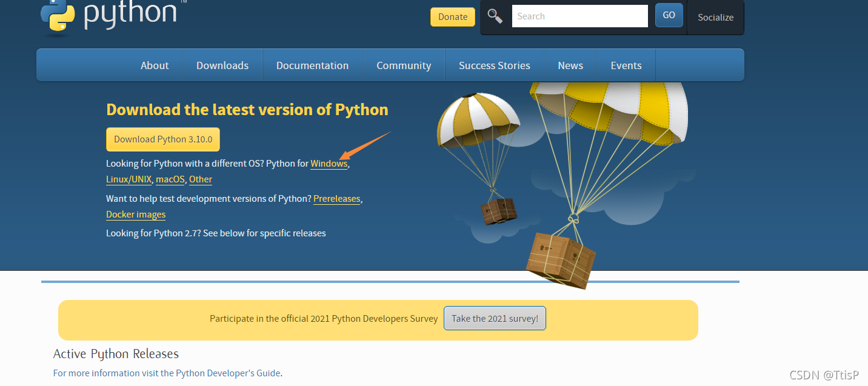
Task: Open the Success Stories menu item
Action: (495, 65)
